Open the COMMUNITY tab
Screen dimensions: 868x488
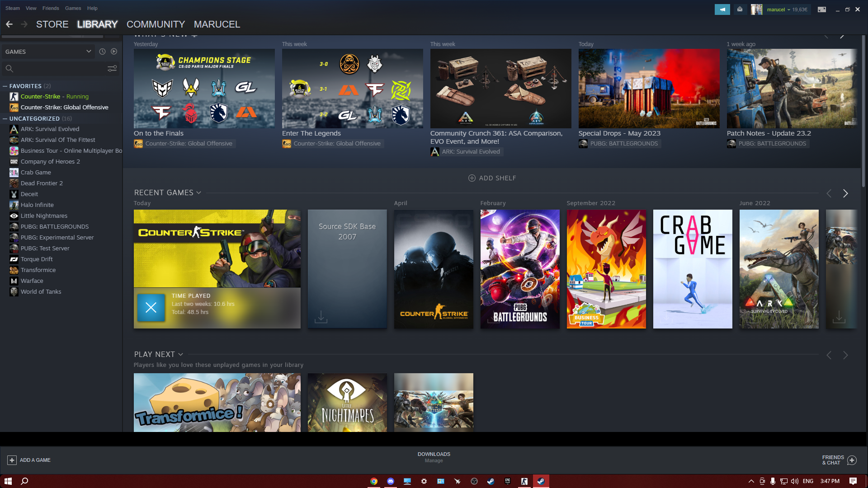(x=156, y=24)
